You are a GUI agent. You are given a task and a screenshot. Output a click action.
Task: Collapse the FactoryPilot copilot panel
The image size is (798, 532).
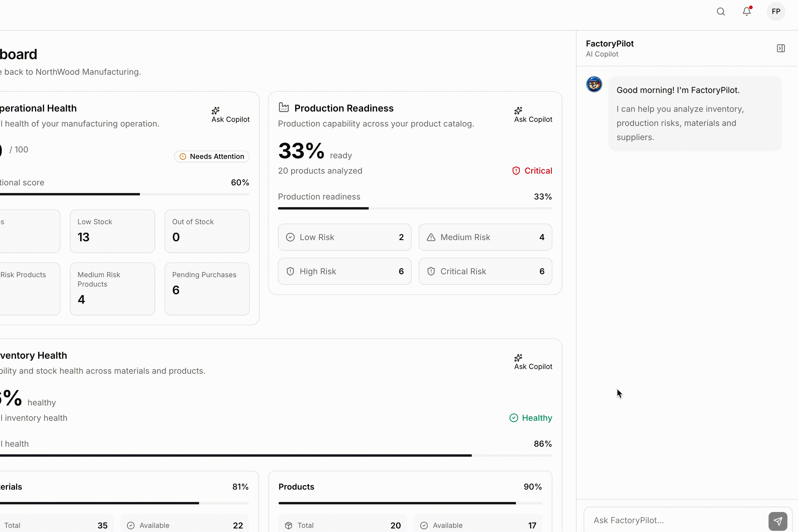click(781, 48)
